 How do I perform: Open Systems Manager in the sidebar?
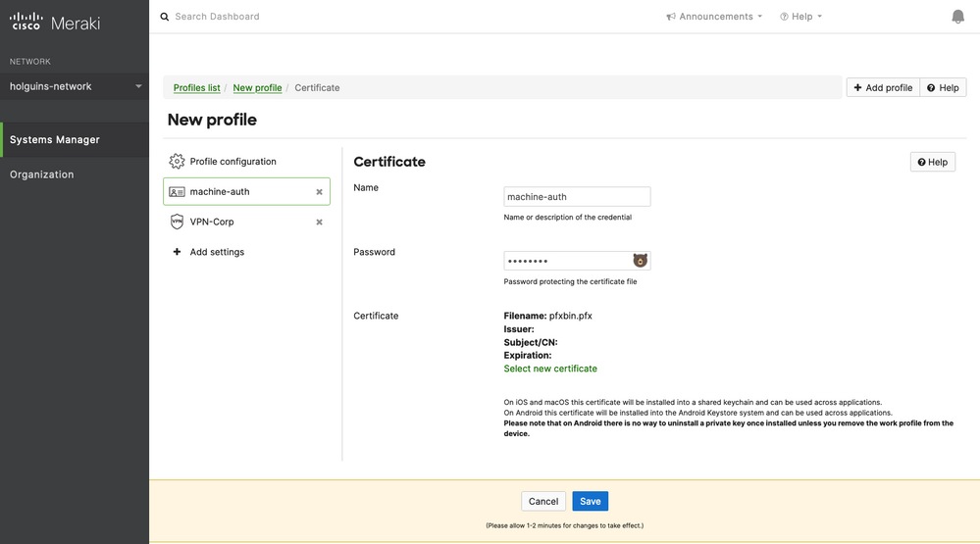(55, 140)
